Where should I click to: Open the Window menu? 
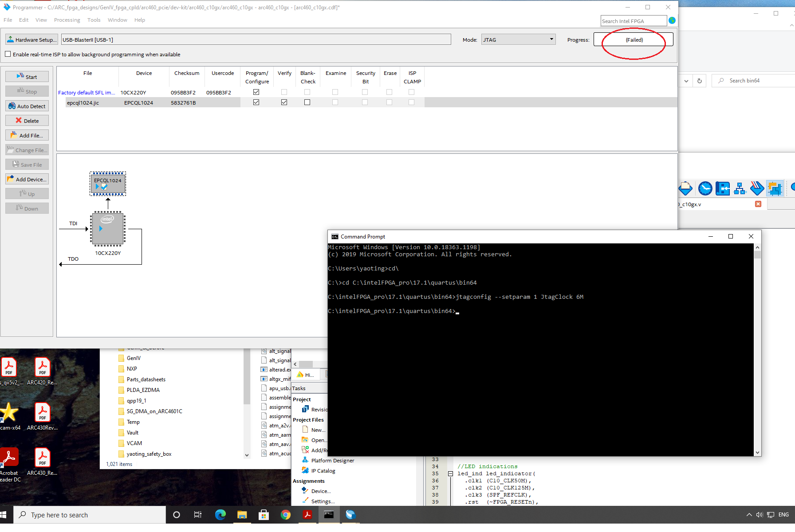(x=117, y=20)
